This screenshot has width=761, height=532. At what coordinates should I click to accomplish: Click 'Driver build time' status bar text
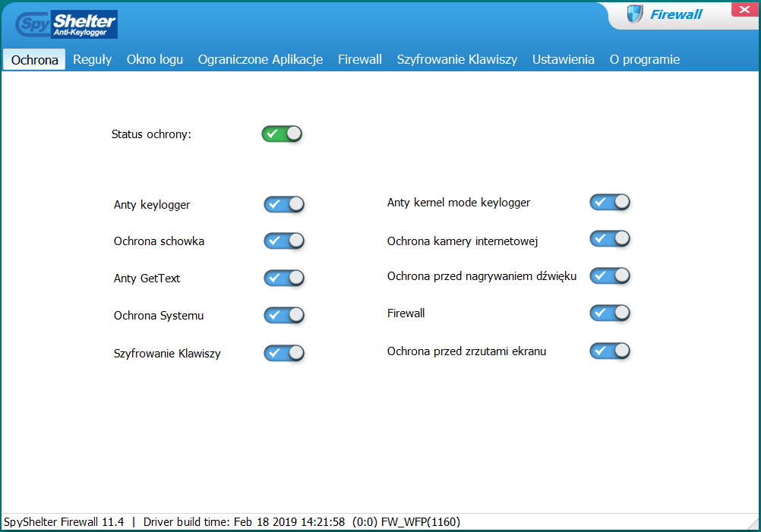click(244, 522)
